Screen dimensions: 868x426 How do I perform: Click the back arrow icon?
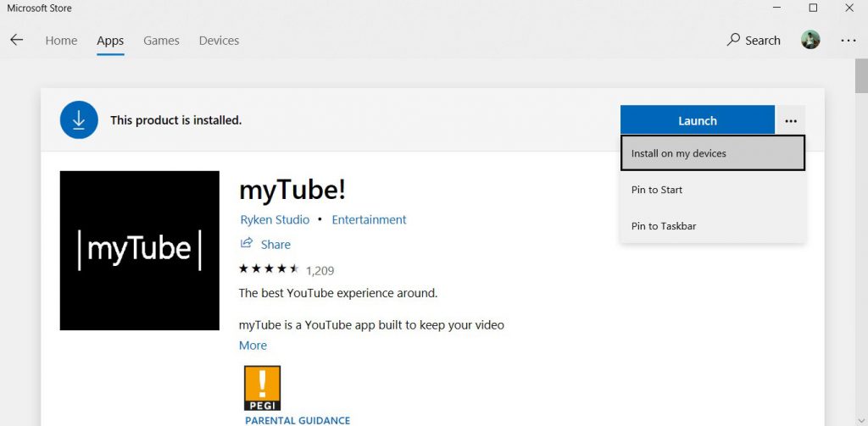[17, 40]
